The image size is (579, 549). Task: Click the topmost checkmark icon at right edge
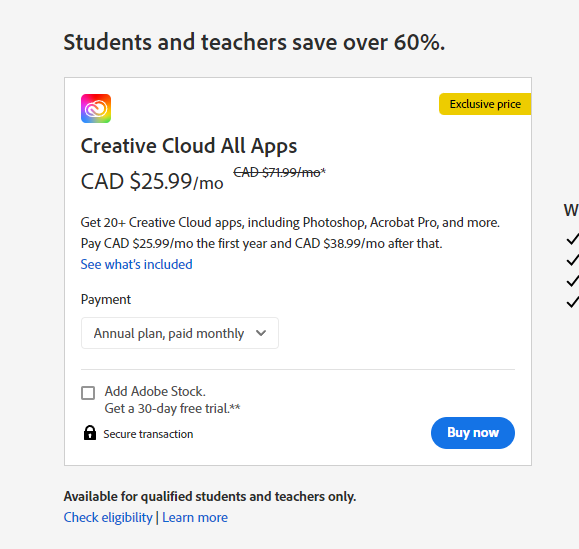pyautogui.click(x=572, y=239)
